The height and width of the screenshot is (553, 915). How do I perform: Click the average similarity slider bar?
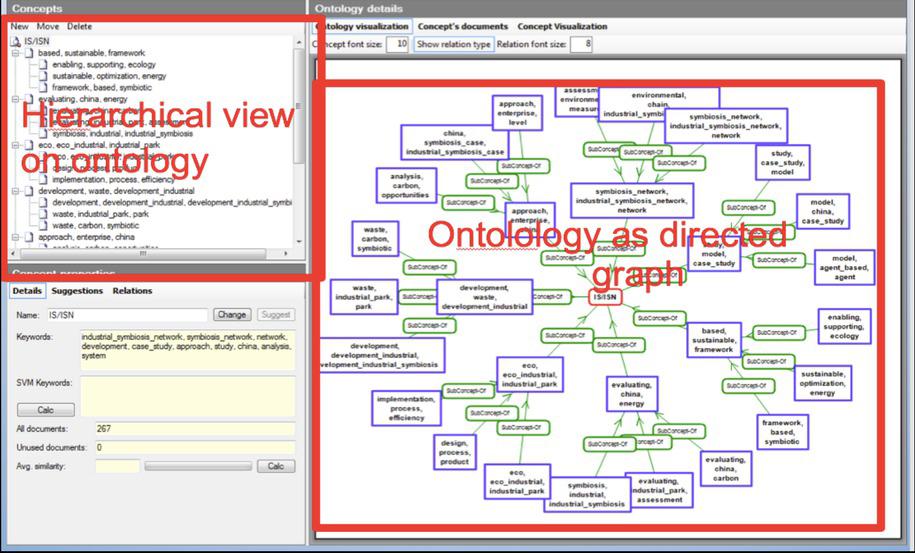click(198, 466)
